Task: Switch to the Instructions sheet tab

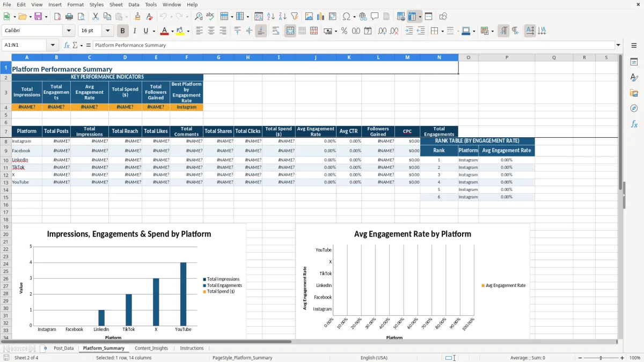Action: tap(192, 348)
